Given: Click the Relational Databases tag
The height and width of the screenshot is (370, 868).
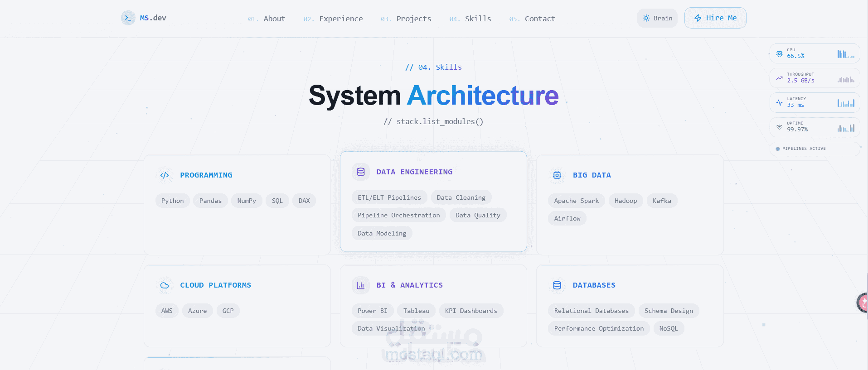Looking at the screenshot, I should pos(592,311).
